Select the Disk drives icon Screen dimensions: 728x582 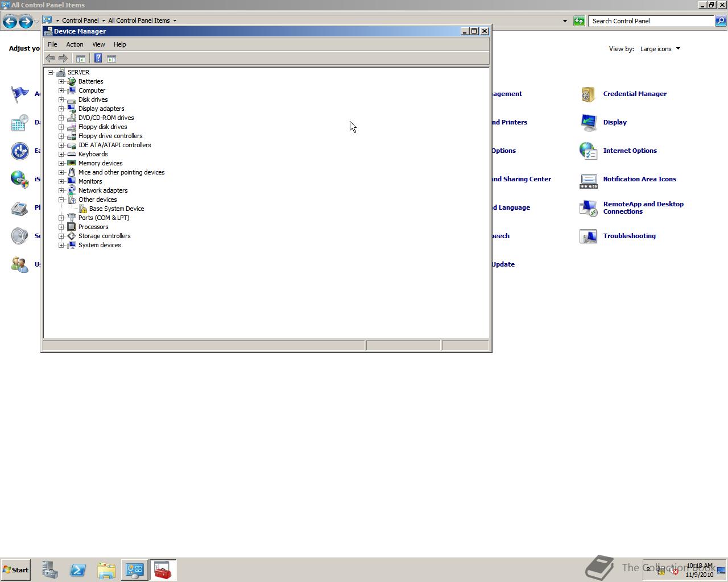(72, 99)
